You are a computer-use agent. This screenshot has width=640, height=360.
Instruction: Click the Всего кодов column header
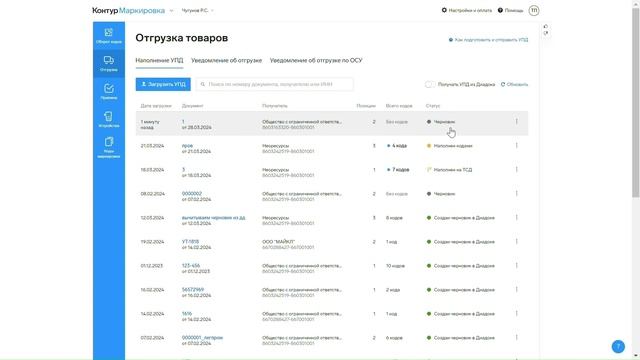point(399,106)
